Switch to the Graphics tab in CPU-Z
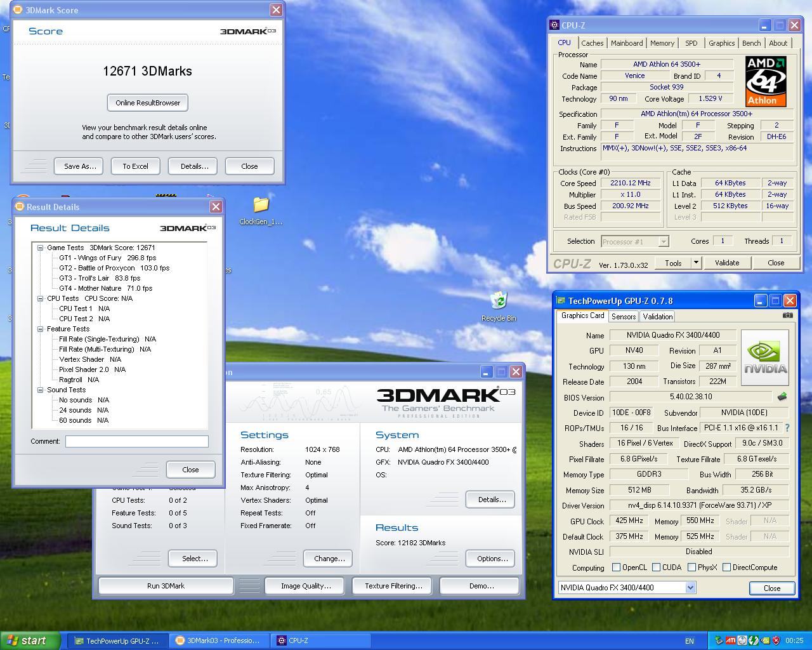The width and height of the screenshot is (812, 650). 721,43
